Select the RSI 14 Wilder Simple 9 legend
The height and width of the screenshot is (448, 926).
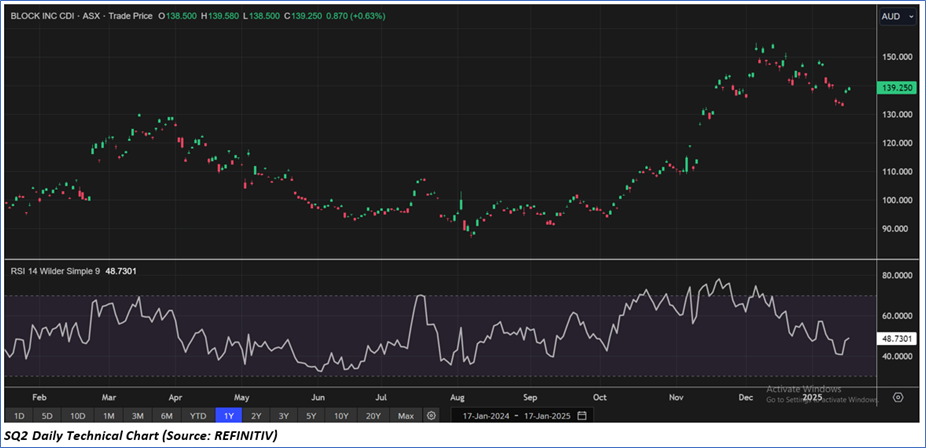(x=56, y=272)
